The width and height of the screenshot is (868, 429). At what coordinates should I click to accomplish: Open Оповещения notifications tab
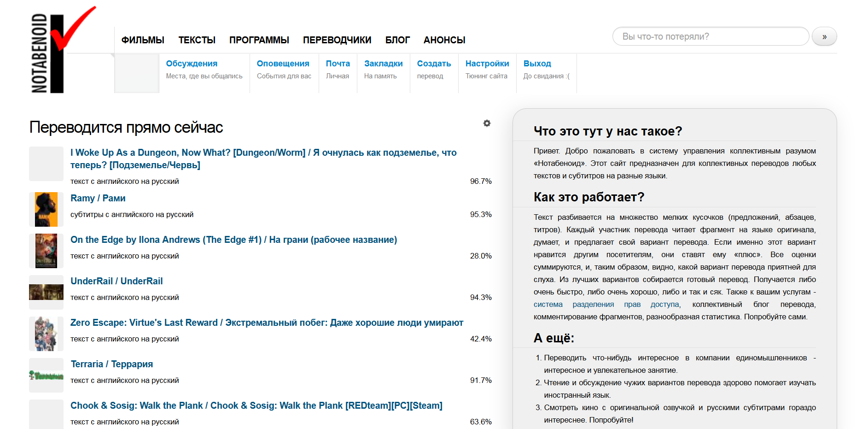[283, 64]
